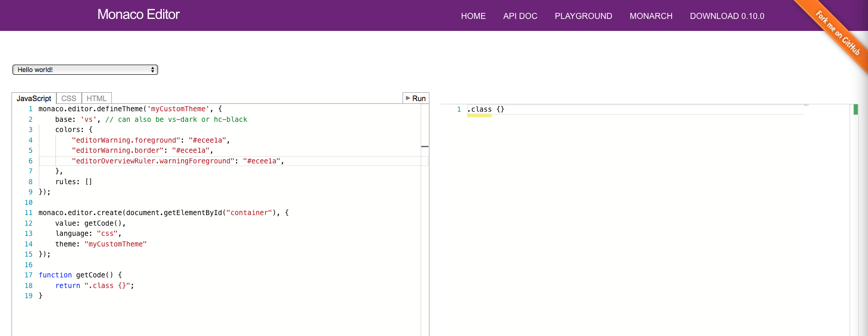Click line number 1 in the preview editor
The width and height of the screenshot is (868, 336).
(459, 109)
